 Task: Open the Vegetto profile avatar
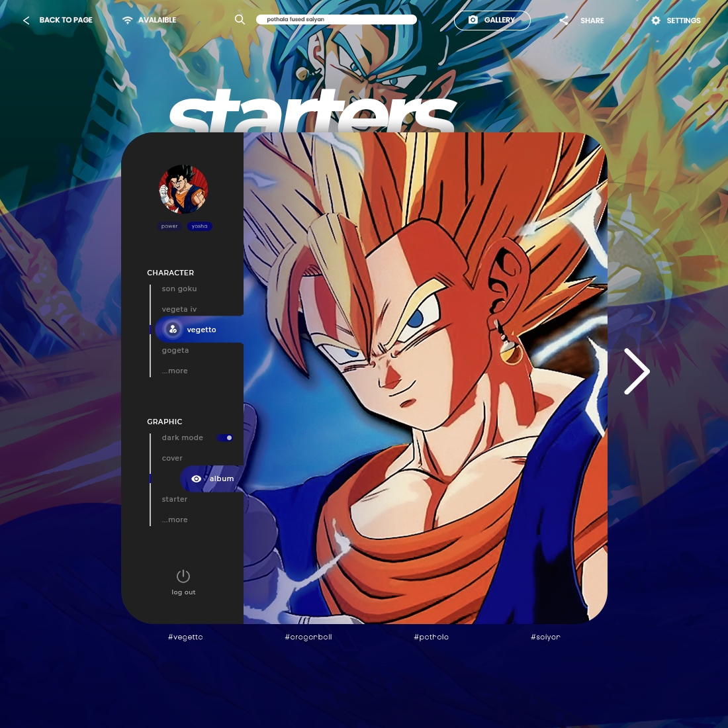tap(183, 189)
